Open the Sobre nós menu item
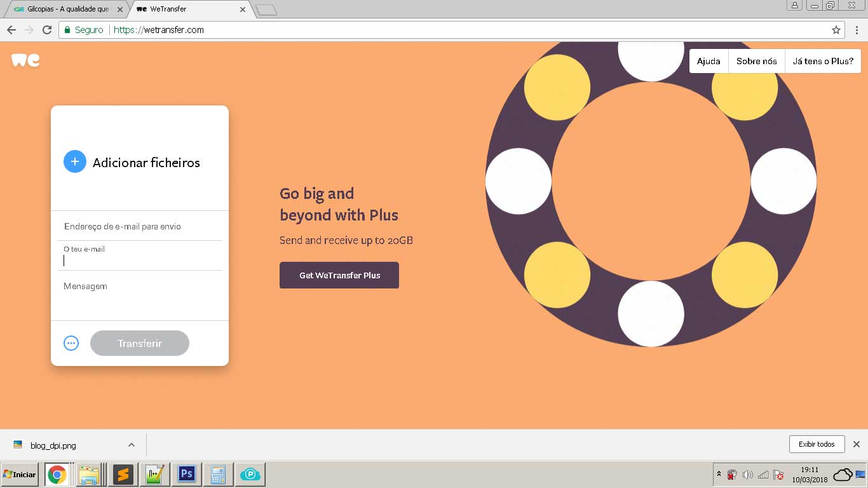868x488 pixels. point(756,61)
